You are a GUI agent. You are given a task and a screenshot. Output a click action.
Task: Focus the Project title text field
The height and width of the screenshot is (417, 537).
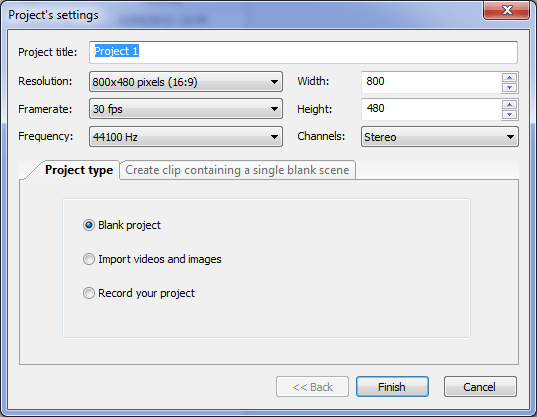[303, 52]
